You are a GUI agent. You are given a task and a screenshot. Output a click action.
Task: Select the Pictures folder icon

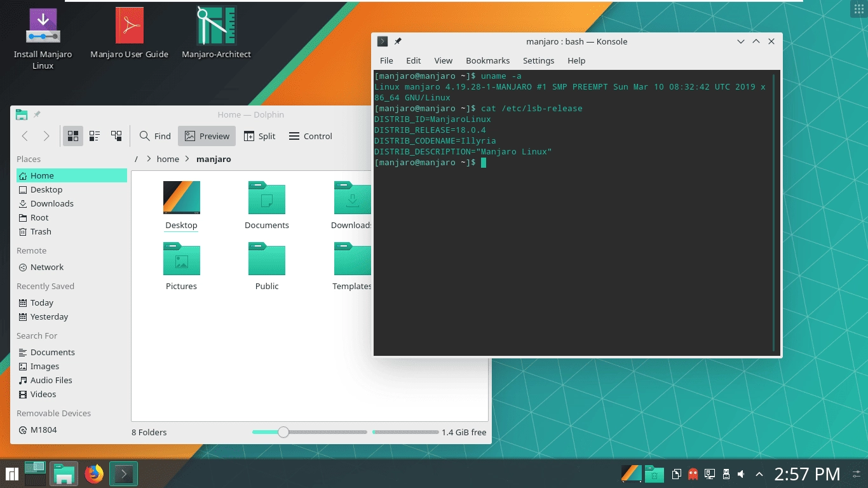(182, 259)
